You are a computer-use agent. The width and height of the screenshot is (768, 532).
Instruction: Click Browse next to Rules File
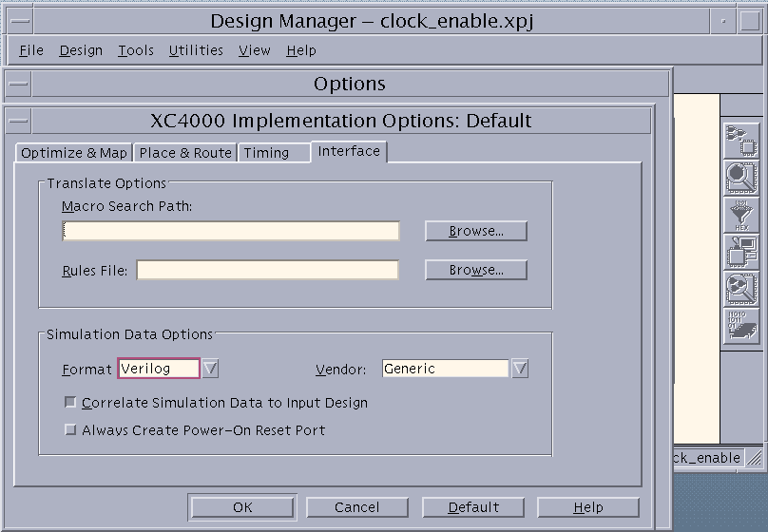click(475, 270)
